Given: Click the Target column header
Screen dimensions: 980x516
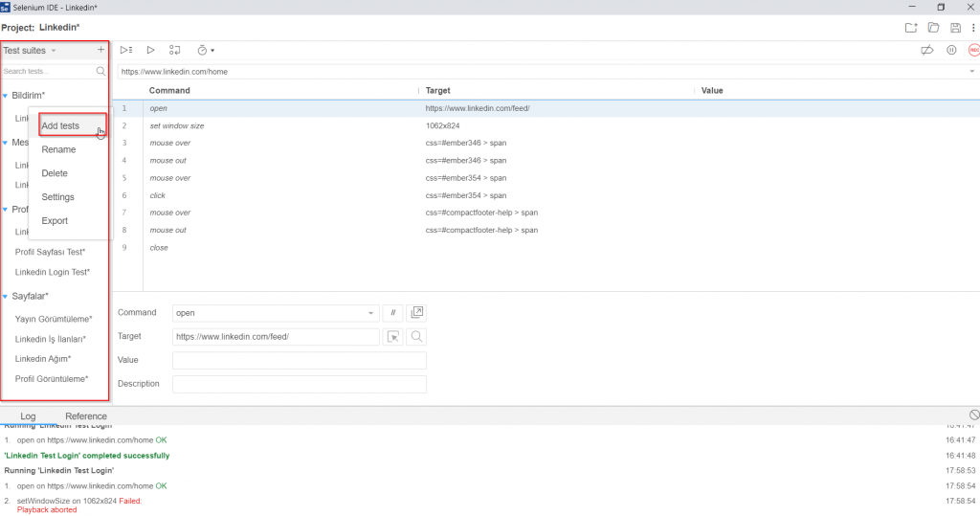Looking at the screenshot, I should click(437, 91).
